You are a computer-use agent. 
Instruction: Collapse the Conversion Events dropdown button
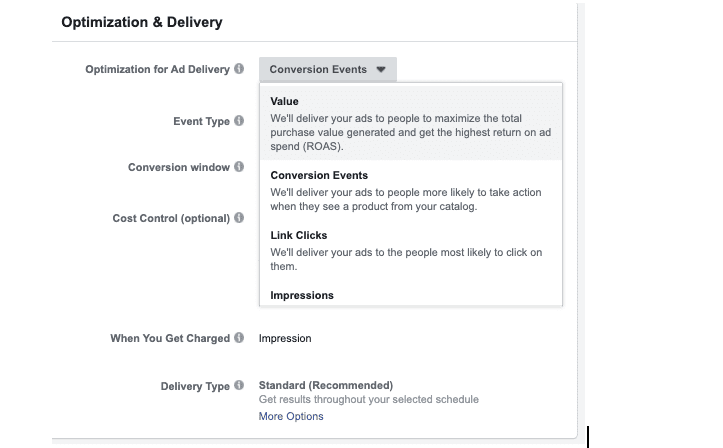(x=327, y=70)
